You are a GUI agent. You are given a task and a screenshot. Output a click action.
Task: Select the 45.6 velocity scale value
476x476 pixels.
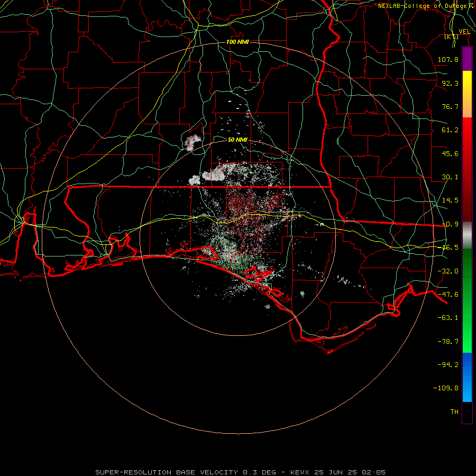click(450, 153)
